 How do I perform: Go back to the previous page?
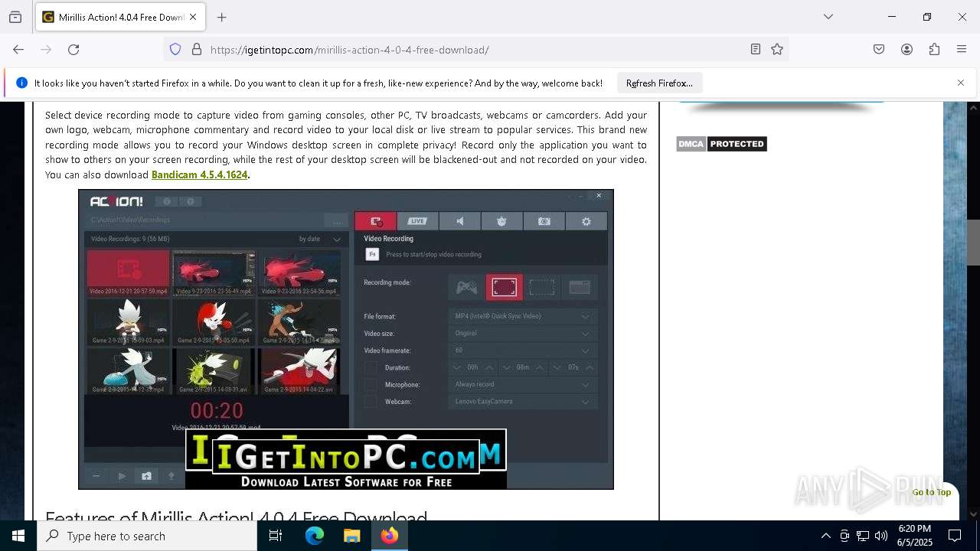tap(18, 50)
